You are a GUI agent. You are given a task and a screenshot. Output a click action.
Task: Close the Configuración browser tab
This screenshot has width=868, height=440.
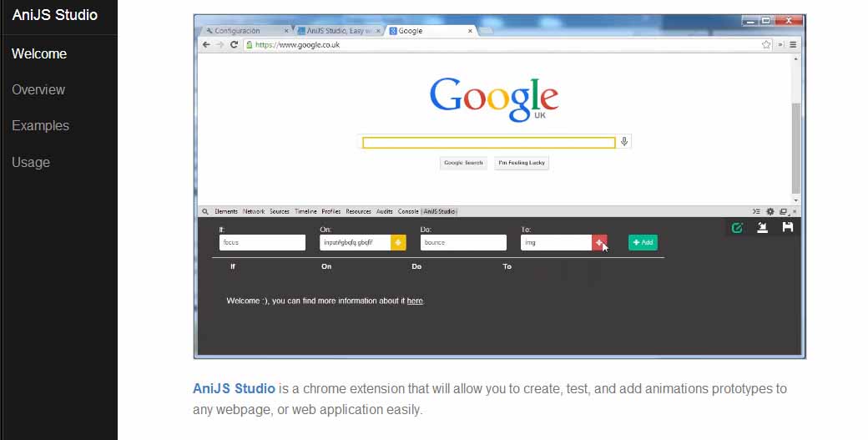click(x=286, y=31)
